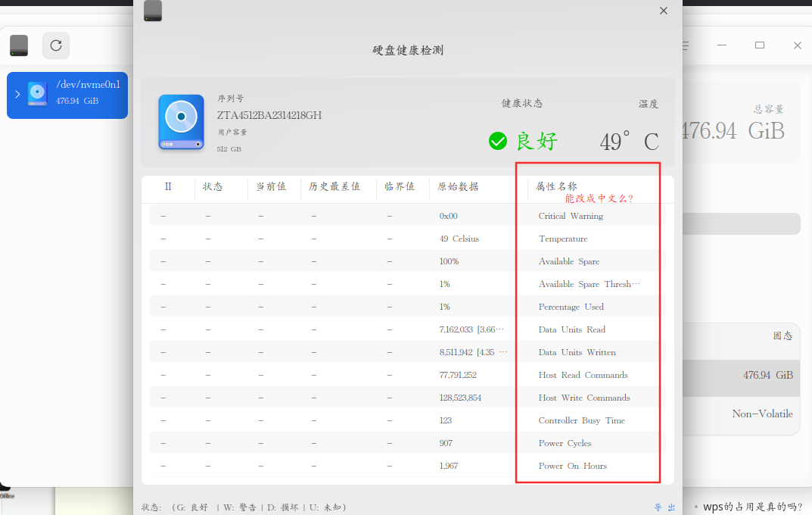This screenshot has height=515, width=812.
Task: Click raw value 907
Action: tap(446, 444)
